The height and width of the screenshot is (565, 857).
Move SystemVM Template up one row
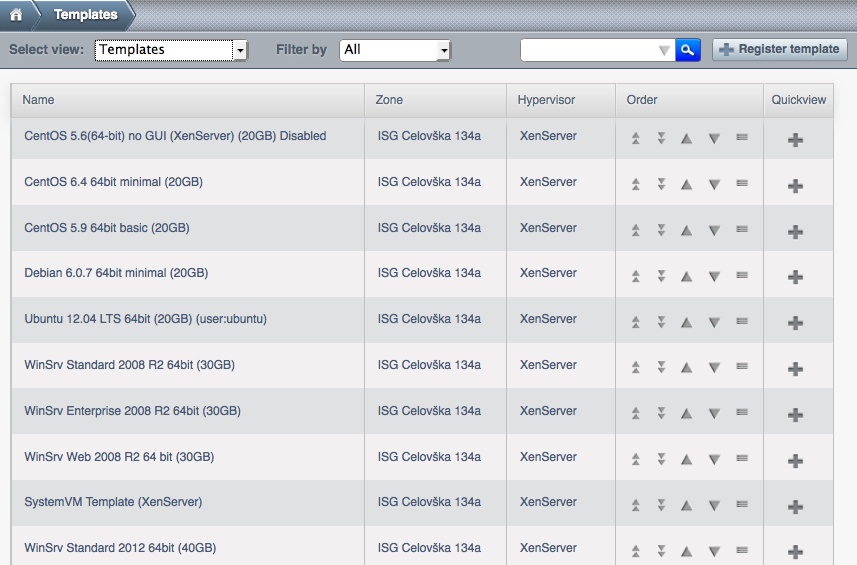click(686, 505)
